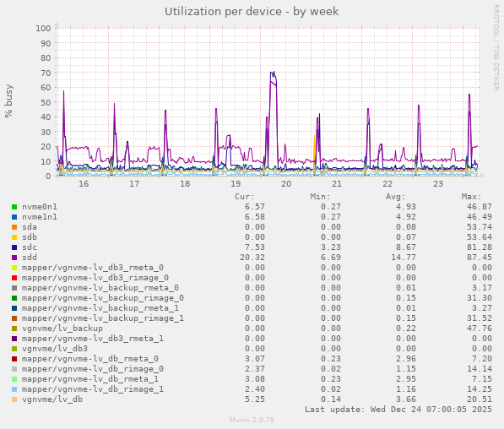Click the green nvme0n1 legend swatch

pyautogui.click(x=14, y=207)
